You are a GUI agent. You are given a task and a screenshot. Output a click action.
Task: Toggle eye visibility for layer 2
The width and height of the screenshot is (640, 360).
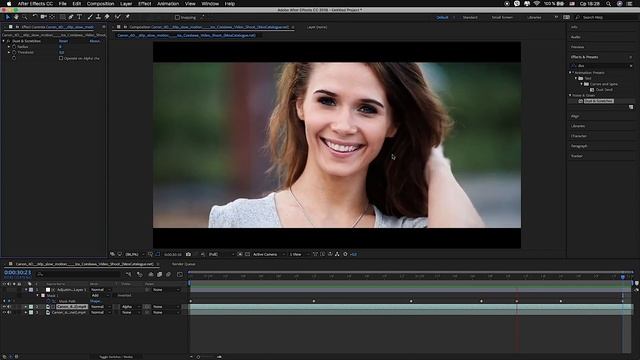point(4,307)
